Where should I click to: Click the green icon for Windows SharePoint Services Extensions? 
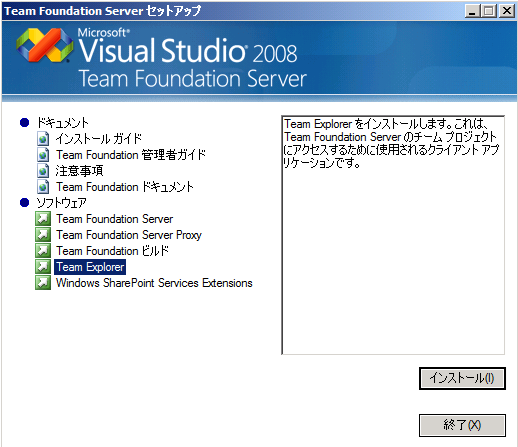tap(43, 283)
